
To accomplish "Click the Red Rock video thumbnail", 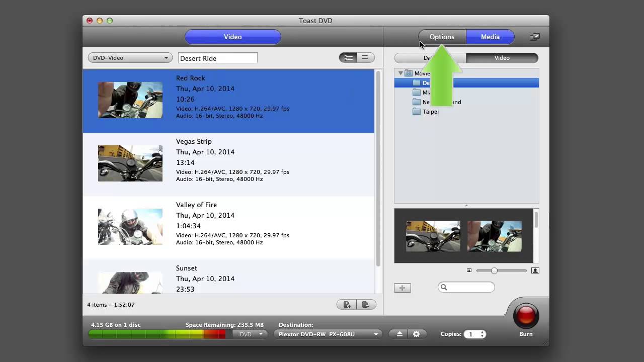I will (130, 100).
